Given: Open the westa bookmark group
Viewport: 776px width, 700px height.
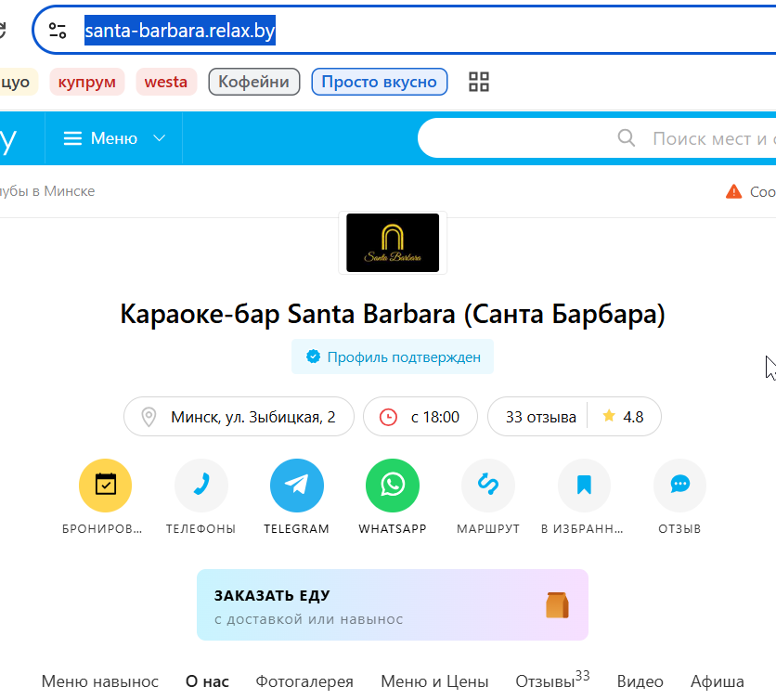Looking at the screenshot, I should tap(166, 82).
